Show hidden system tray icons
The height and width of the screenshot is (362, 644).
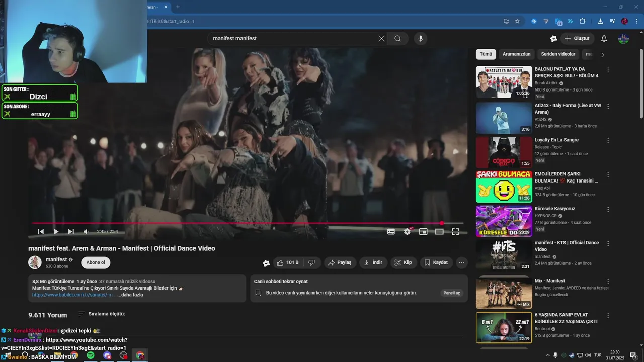[x=547, y=355]
